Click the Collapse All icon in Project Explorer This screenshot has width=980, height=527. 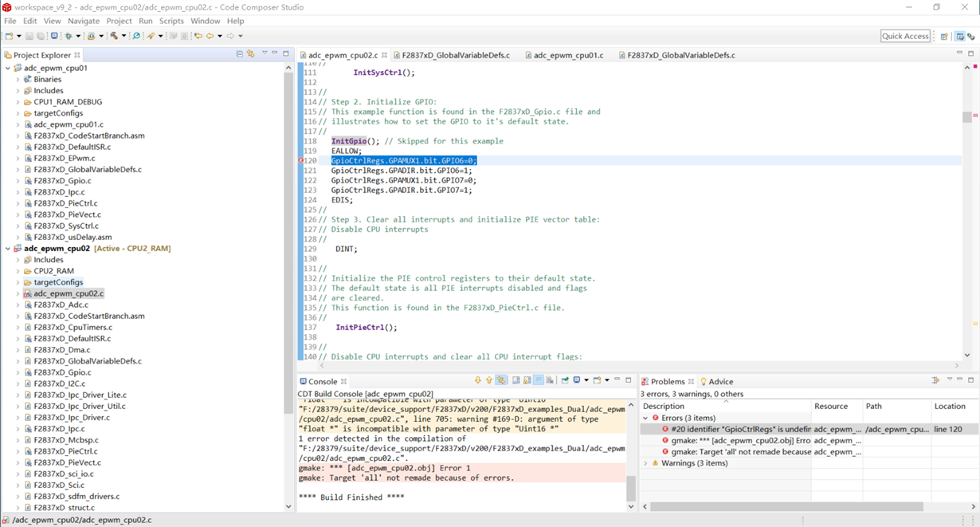239,54
